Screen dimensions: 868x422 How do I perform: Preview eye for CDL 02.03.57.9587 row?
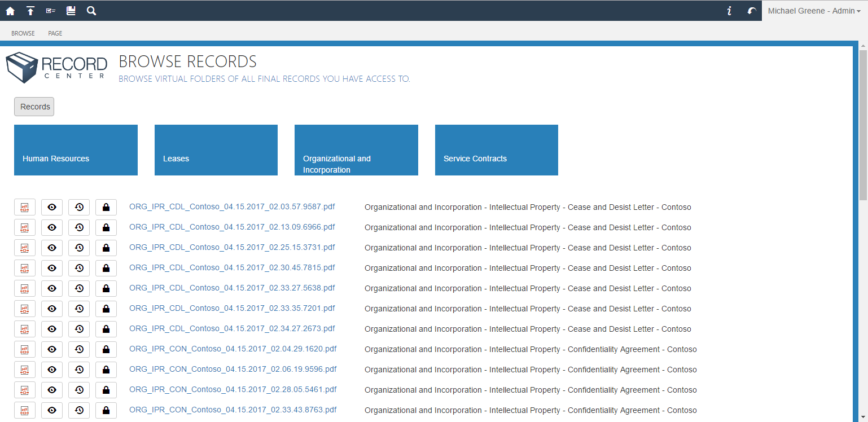[52, 208]
